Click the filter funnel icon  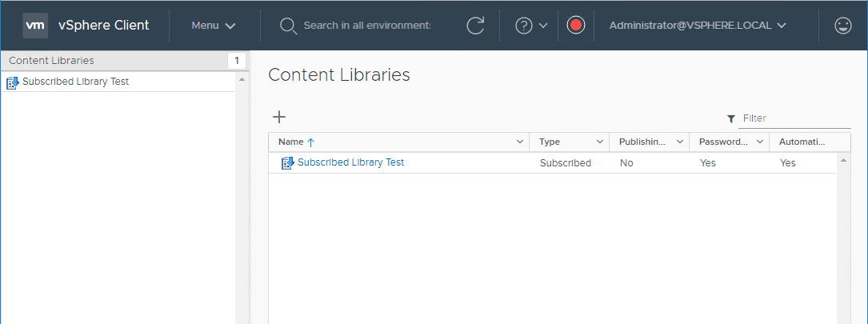(730, 118)
